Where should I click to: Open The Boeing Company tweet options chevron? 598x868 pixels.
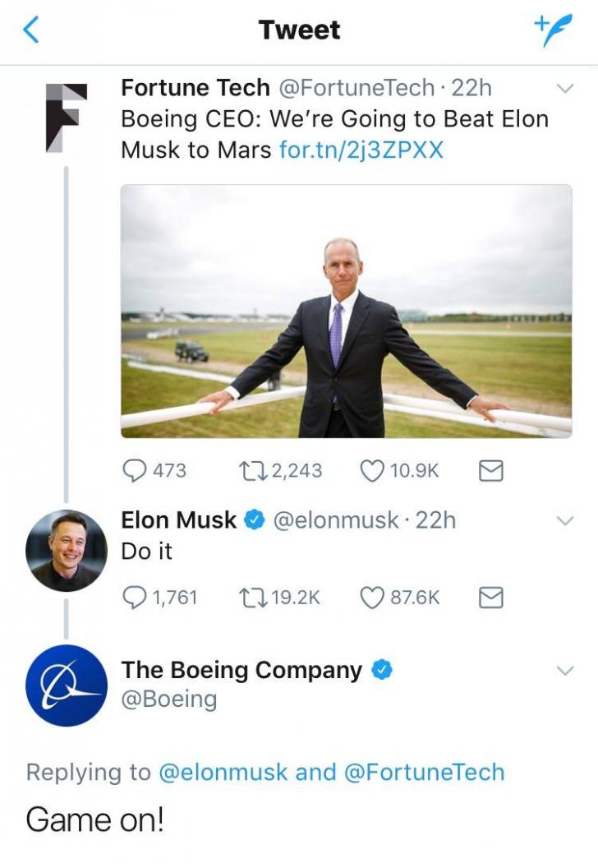coord(565,669)
